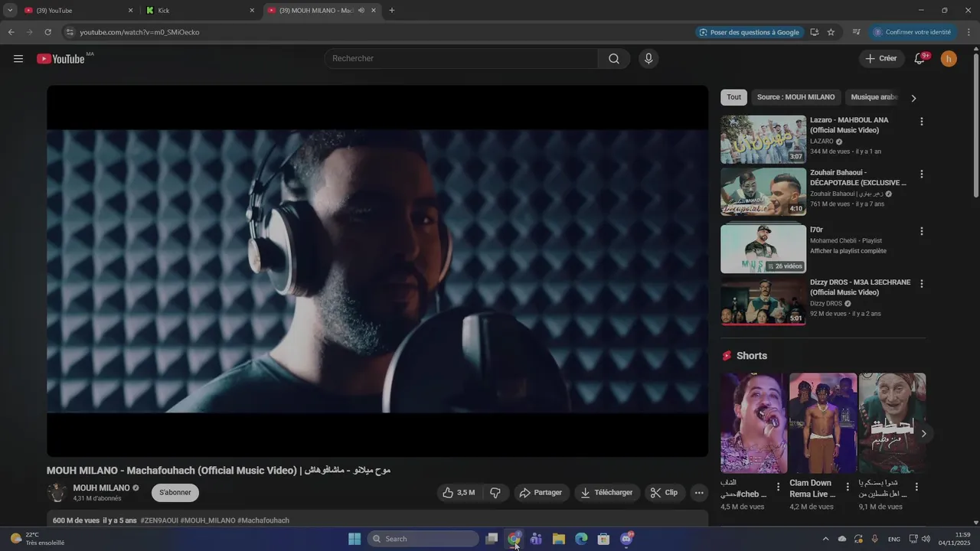Open the volume tray icon
The image size is (980, 551).
926,539
